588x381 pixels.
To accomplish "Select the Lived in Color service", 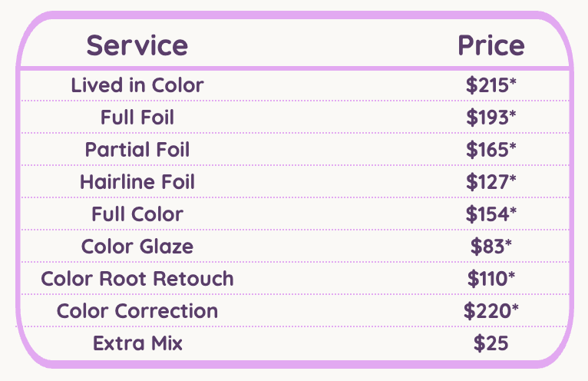I will click(x=137, y=84).
